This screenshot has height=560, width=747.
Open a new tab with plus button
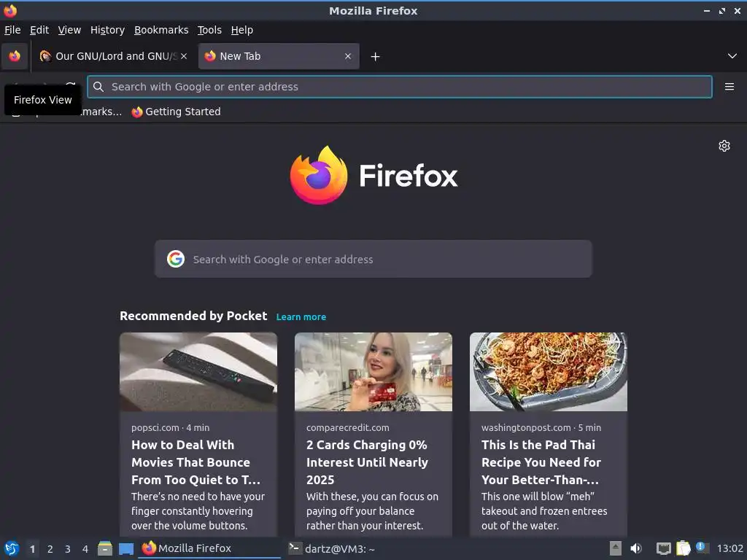tap(376, 57)
